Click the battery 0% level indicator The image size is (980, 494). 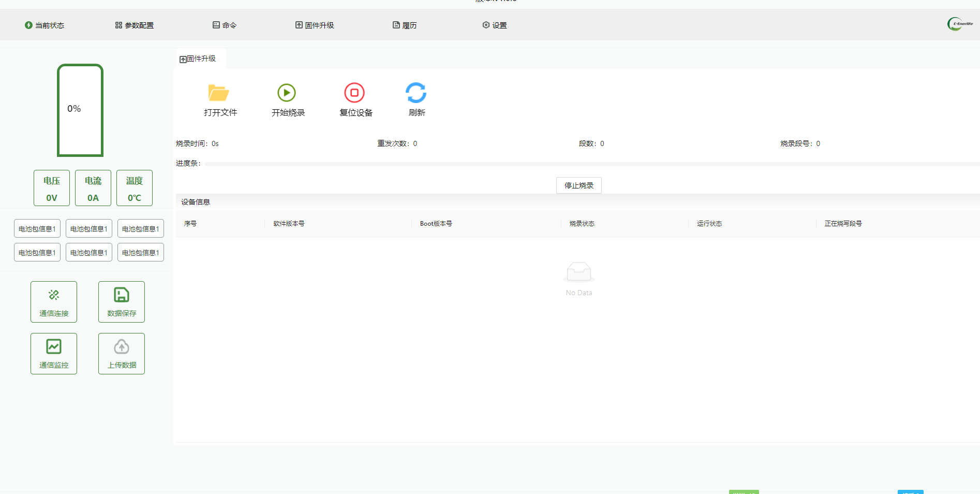point(80,110)
